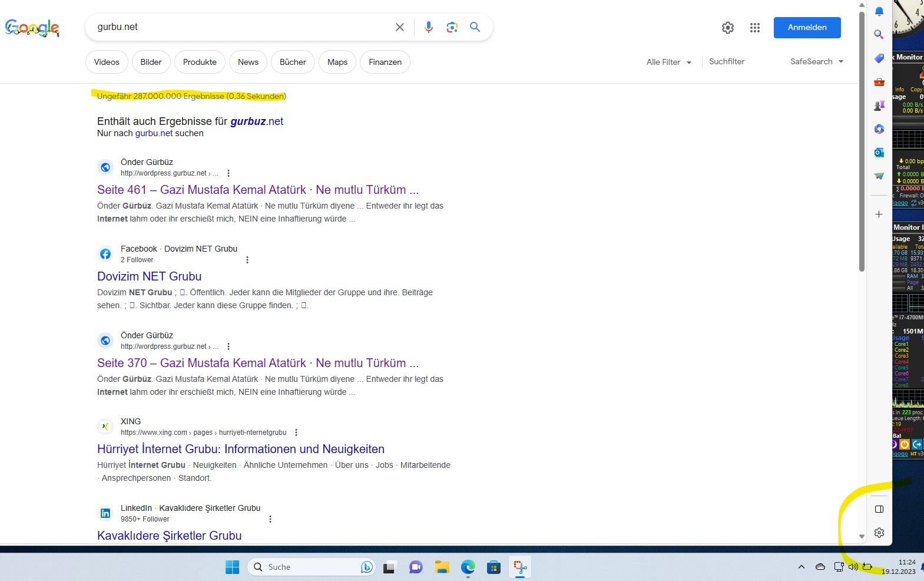Open more options for XING result

pos(296,433)
